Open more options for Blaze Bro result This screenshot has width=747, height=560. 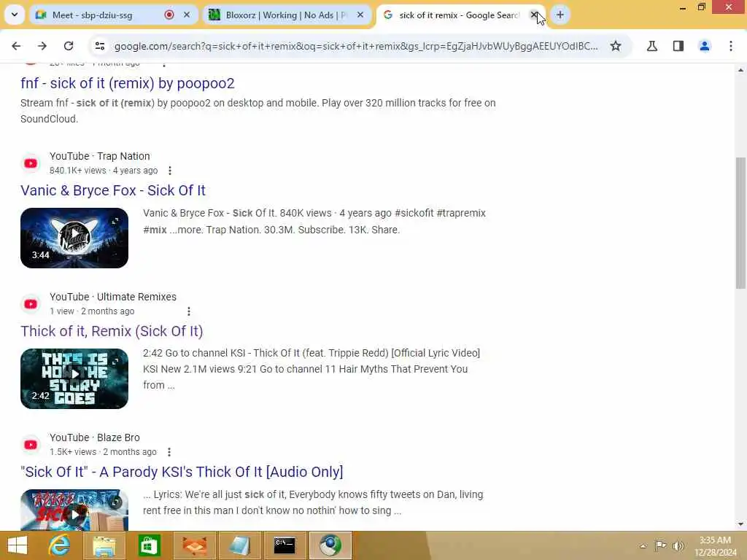coord(169,452)
